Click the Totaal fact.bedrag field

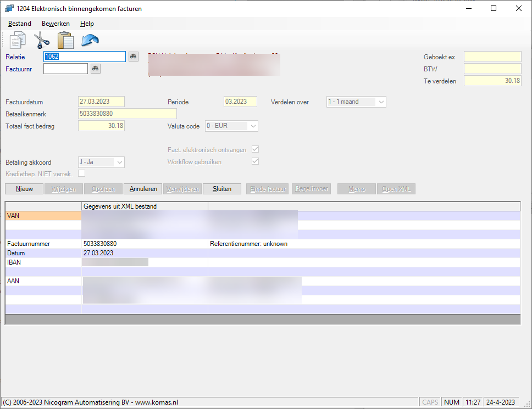(101, 126)
